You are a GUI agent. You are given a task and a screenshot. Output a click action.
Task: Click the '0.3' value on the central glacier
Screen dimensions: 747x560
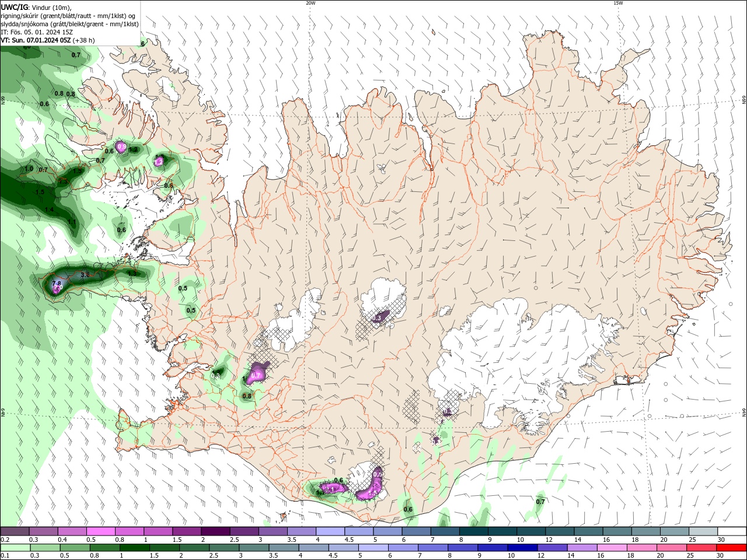377,318
